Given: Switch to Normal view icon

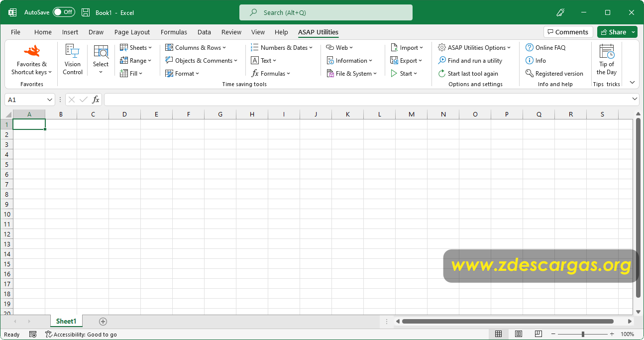Looking at the screenshot, I should tap(498, 334).
